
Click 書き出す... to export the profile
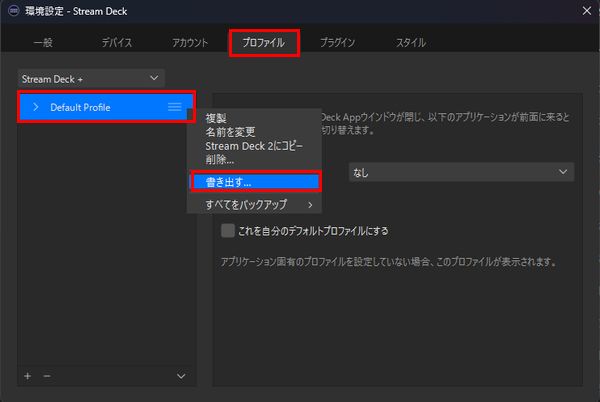click(256, 182)
